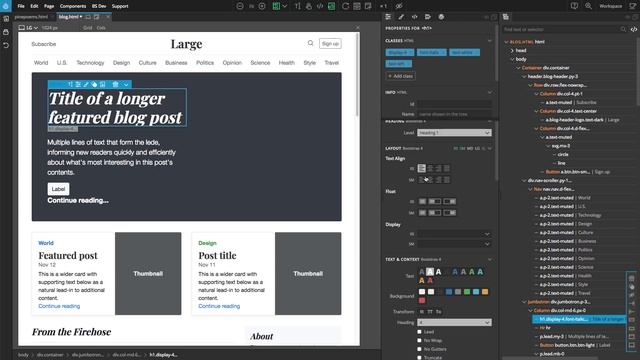The height and width of the screenshot is (360, 640).
Task: Enable the Lead checkbox
Action: click(419, 332)
